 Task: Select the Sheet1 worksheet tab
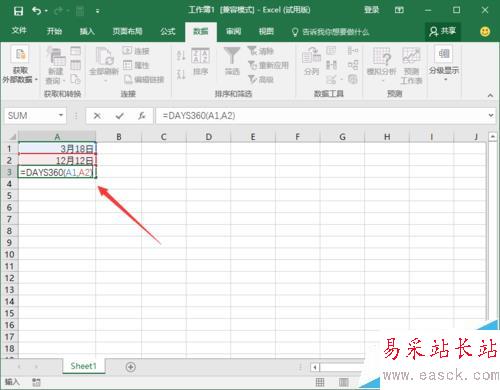(83, 366)
